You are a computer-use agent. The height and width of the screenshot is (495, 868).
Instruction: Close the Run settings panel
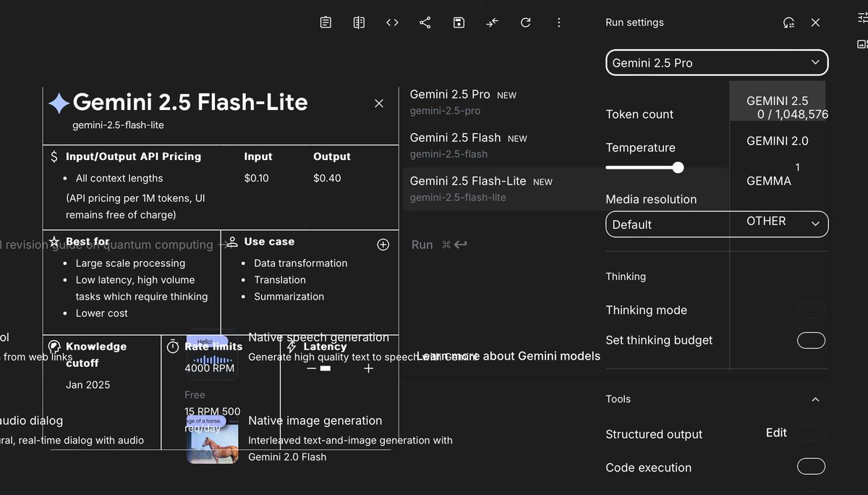click(x=816, y=22)
